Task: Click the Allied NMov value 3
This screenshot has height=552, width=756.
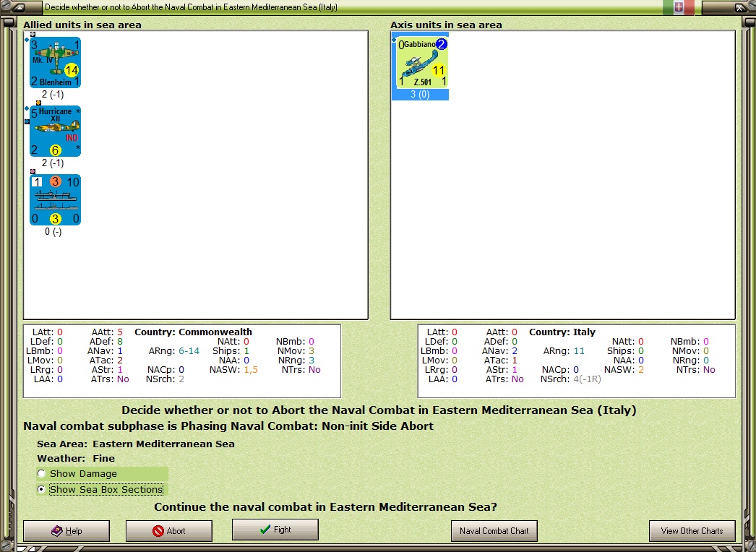Action: pyautogui.click(x=312, y=351)
